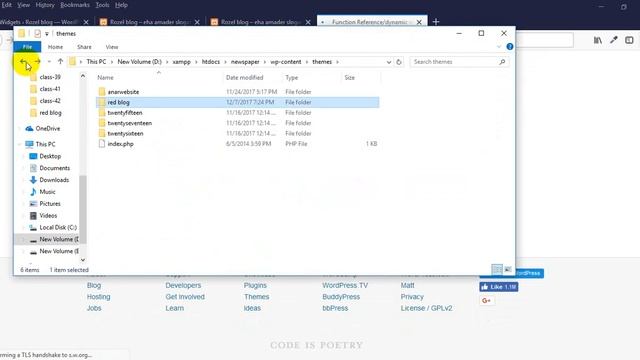Open Themes link in page footer

tap(256, 297)
